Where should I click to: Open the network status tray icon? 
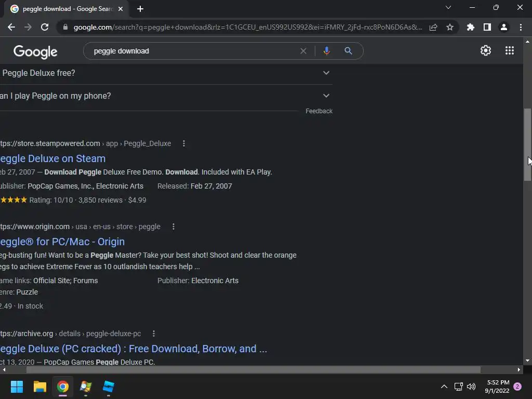click(458, 387)
